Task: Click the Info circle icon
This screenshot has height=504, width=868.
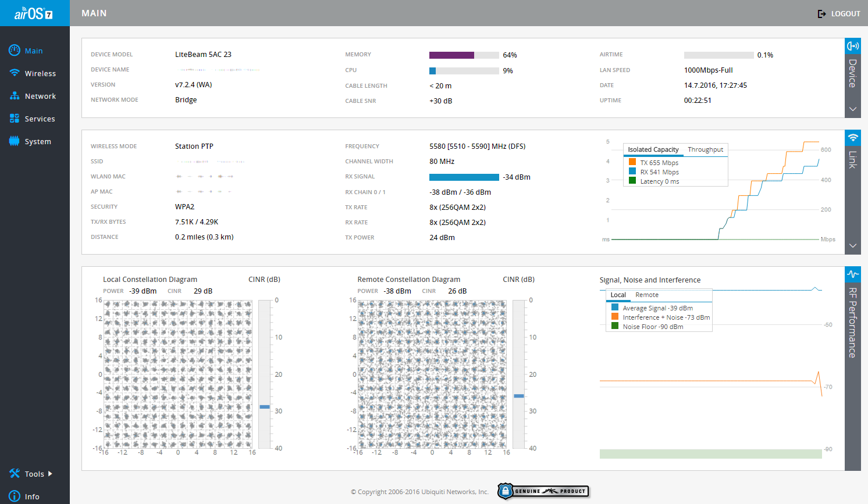Action: coord(15,496)
